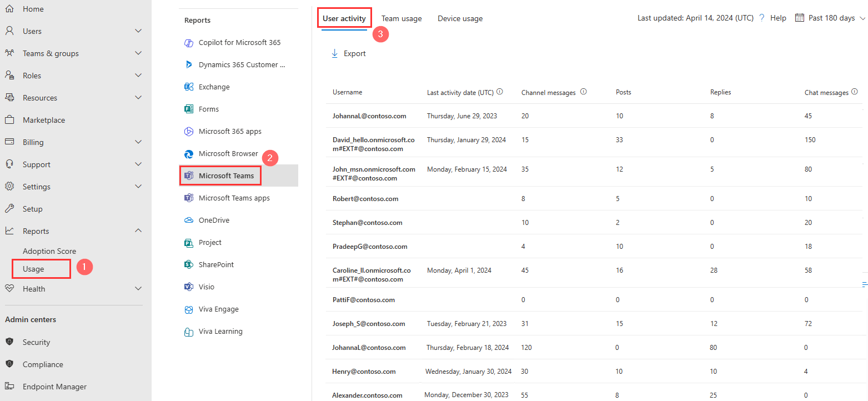868x401 pixels.
Task: Select the Viva Learning report
Action: (x=220, y=331)
